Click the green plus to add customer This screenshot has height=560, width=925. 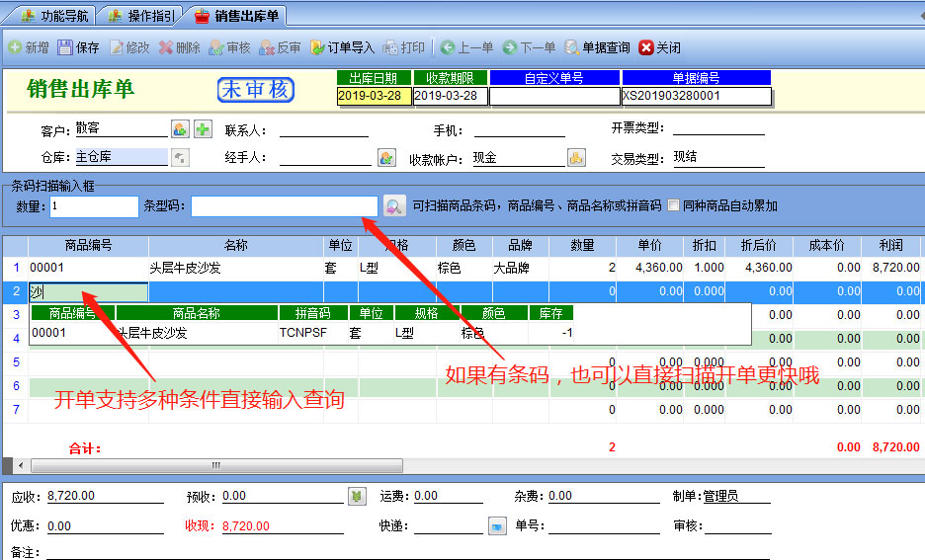point(203,129)
